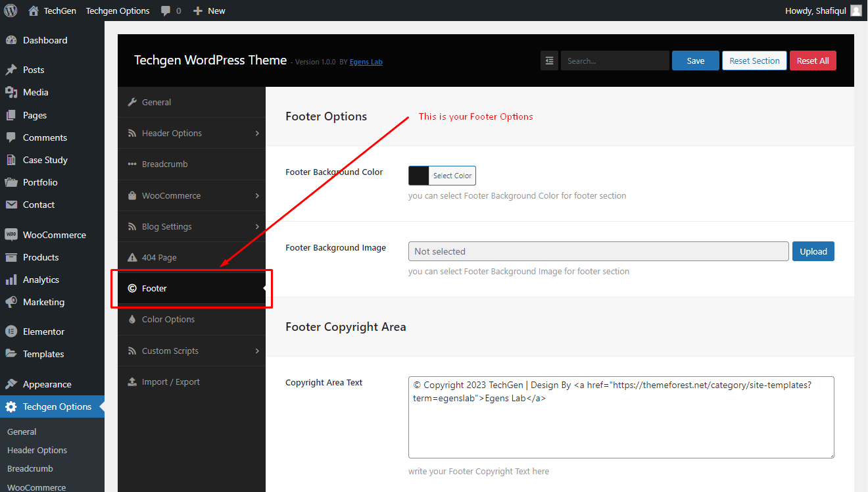Image resolution: width=868 pixels, height=492 pixels.
Task: Open the Egens Lab link
Action: (366, 62)
